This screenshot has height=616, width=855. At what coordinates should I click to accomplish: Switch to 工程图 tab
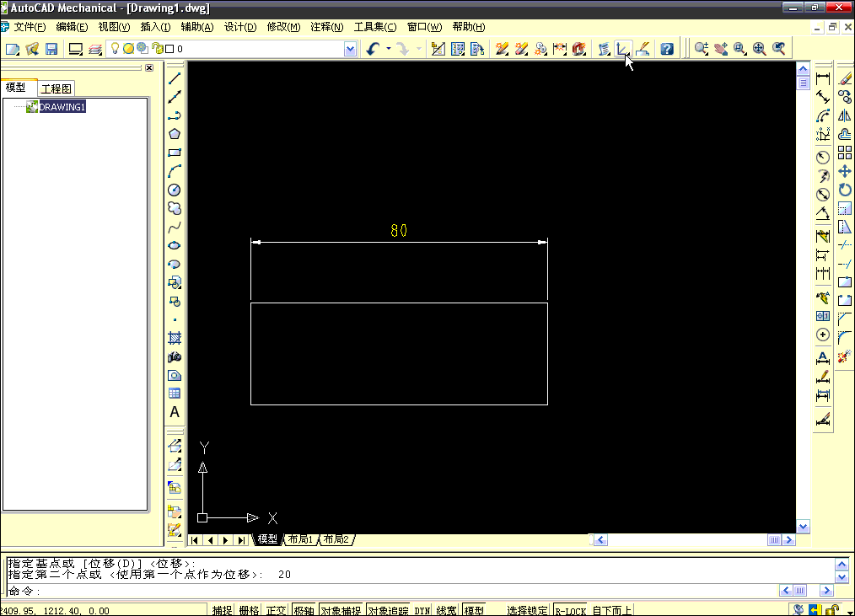(56, 88)
